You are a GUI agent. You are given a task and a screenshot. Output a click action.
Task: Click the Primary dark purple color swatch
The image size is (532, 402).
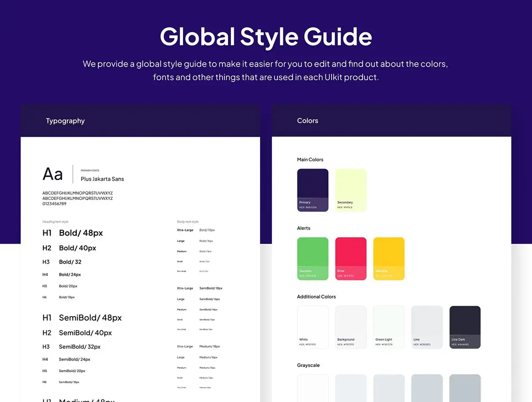pyautogui.click(x=313, y=190)
